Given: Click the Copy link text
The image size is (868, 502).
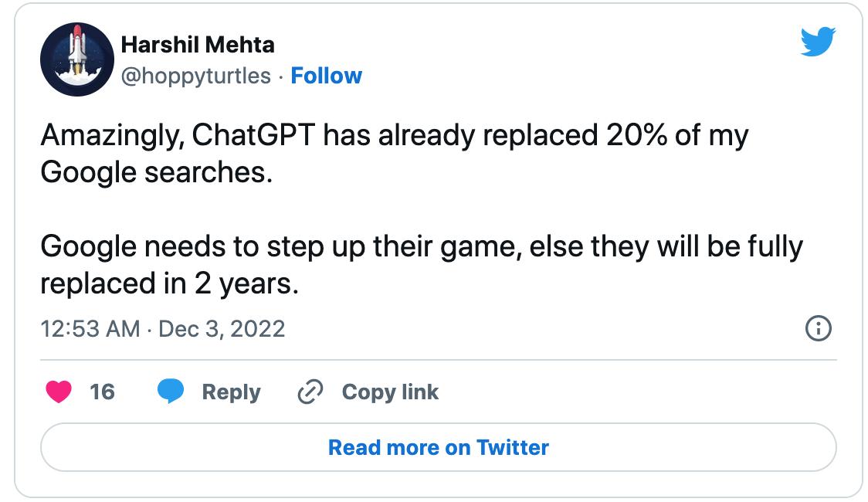Looking at the screenshot, I should pos(390,392).
